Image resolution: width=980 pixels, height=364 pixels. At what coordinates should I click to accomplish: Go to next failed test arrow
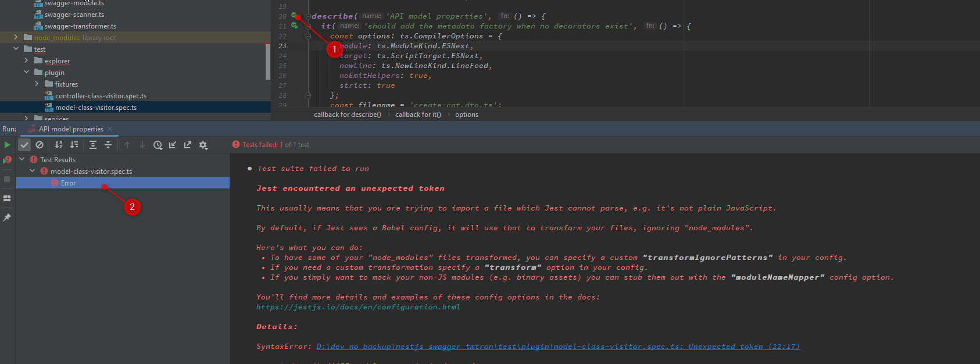142,145
